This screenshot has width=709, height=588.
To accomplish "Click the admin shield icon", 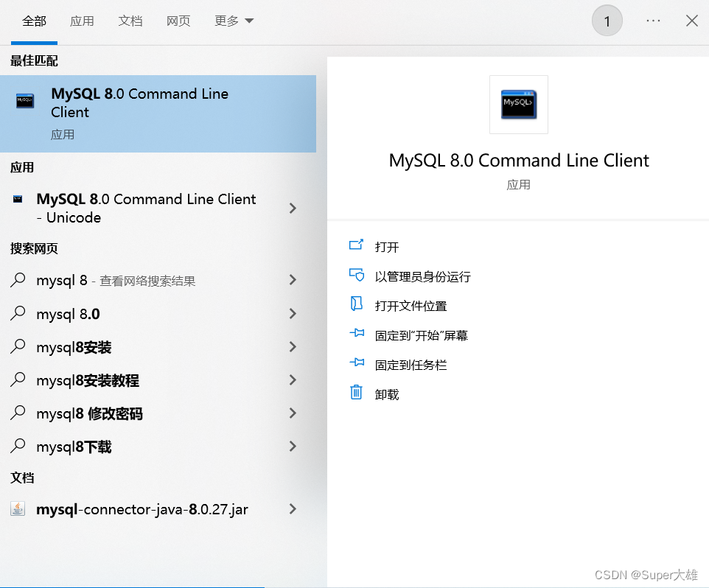I will 356,274.
